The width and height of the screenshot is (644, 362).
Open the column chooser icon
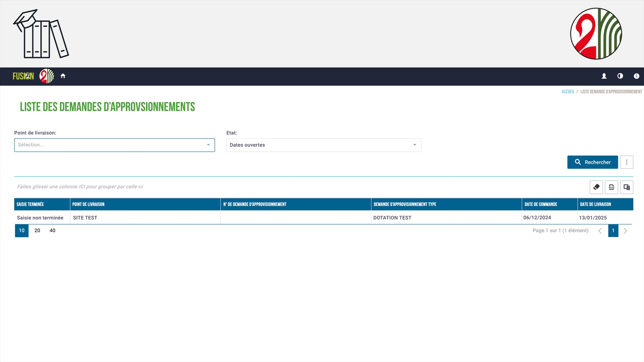point(626,187)
